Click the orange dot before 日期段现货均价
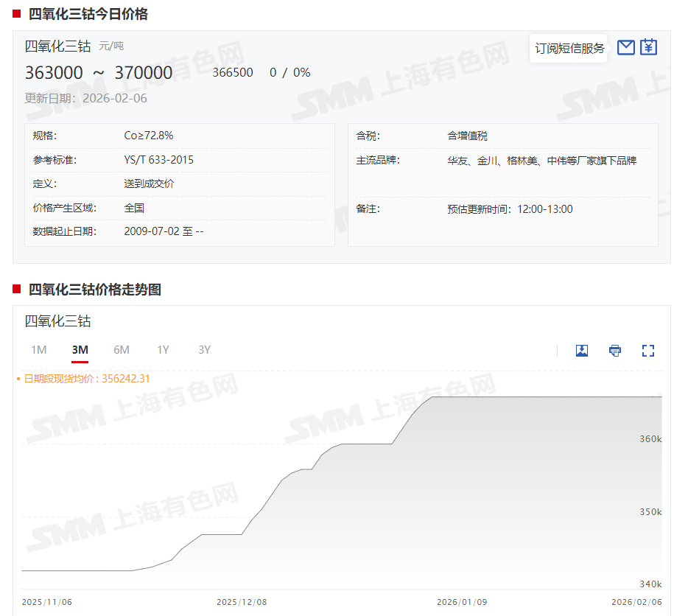 (x=18, y=379)
